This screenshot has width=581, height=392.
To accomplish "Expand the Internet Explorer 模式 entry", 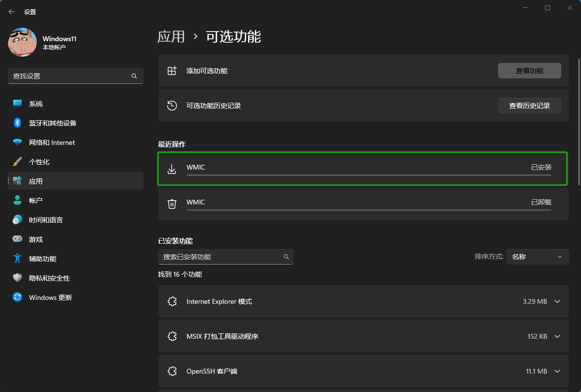I will tap(557, 301).
